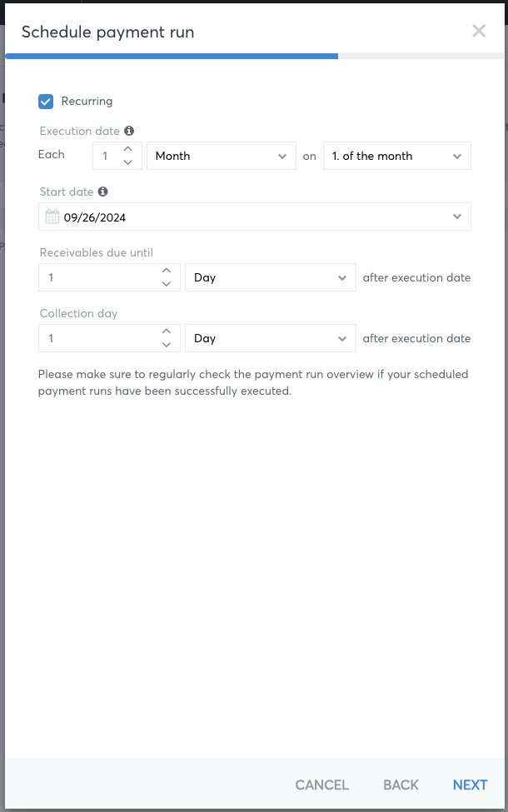Open the '1. of the month' dropdown
Image resolution: width=508 pixels, height=812 pixels.
click(x=397, y=156)
